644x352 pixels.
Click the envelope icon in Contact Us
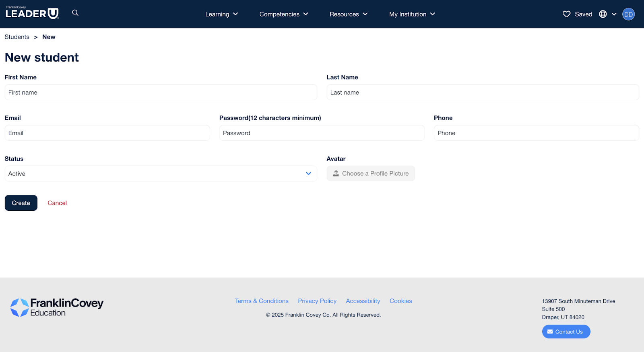click(x=550, y=331)
